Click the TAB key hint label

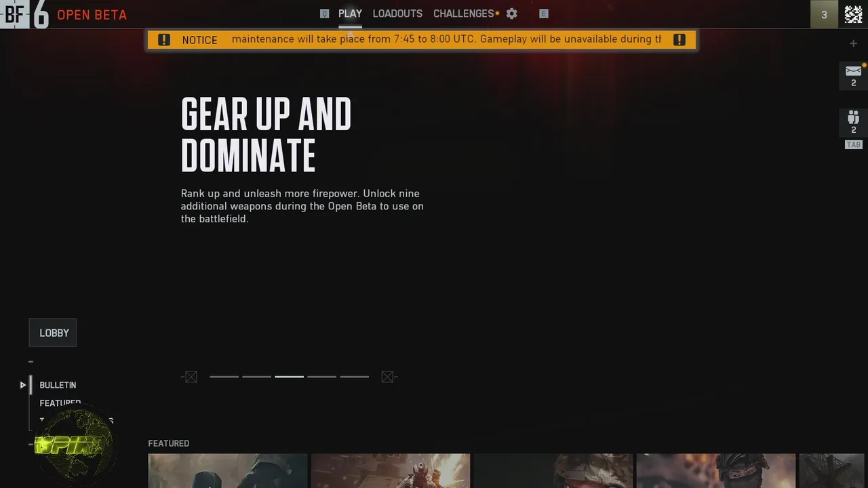(853, 144)
